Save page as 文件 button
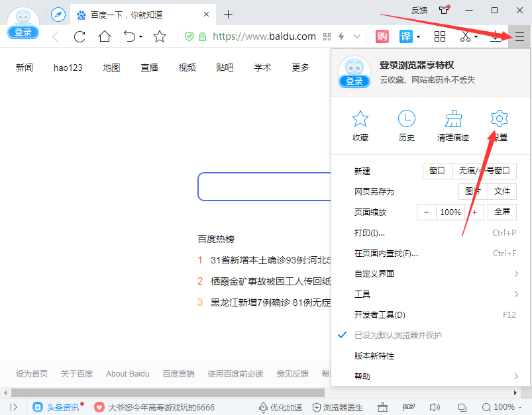The image size is (532, 415). coord(502,191)
